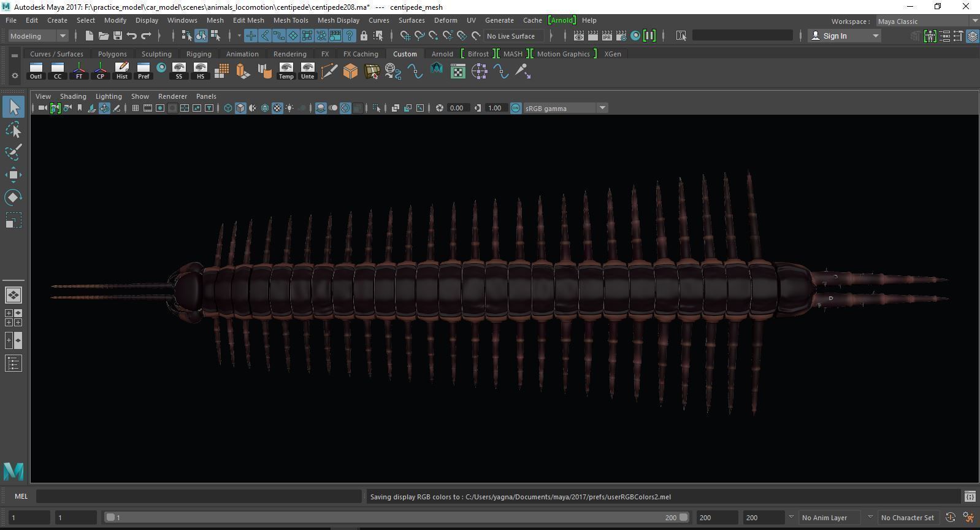This screenshot has width=980, height=530.
Task: Redo the last action
Action: (x=146, y=36)
